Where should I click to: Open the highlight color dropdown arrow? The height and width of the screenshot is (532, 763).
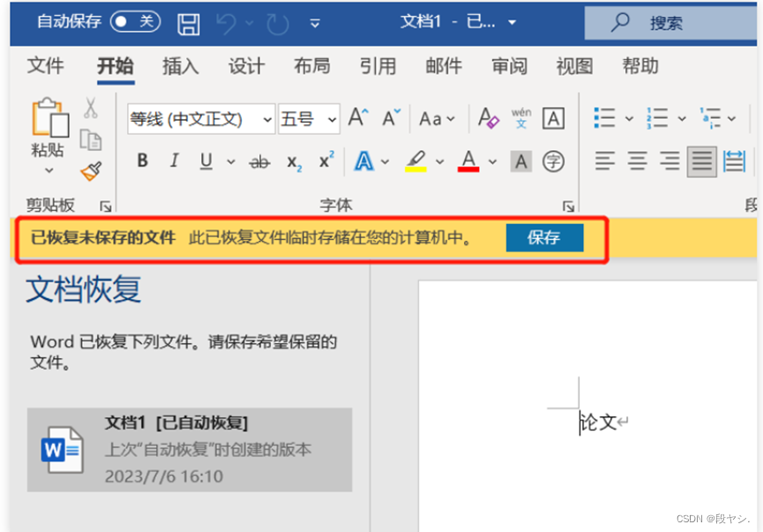pyautogui.click(x=440, y=161)
